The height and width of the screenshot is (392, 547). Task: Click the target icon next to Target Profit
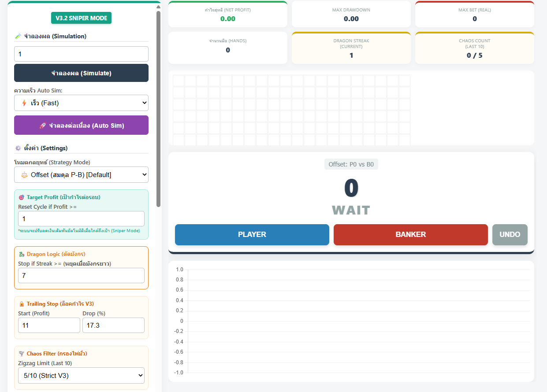[22, 197]
